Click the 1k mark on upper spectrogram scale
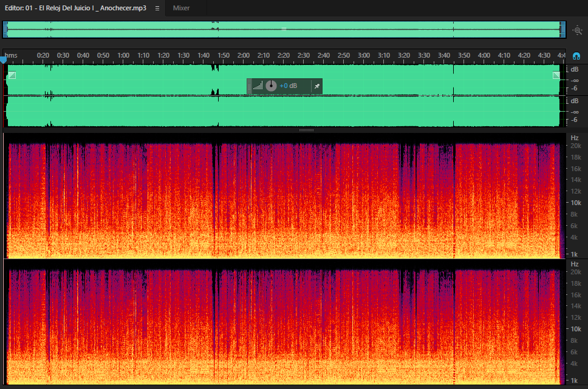 [x=574, y=254]
